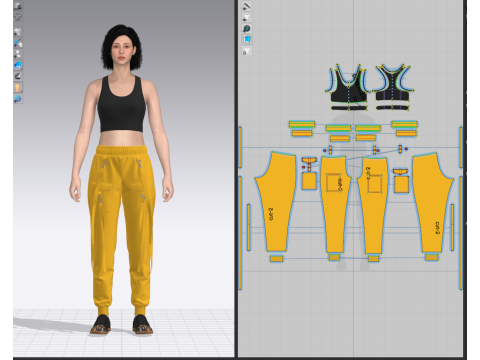Click the avatar's face in the 3D window
Viewport: 480px width, 360px height.
click(122, 49)
